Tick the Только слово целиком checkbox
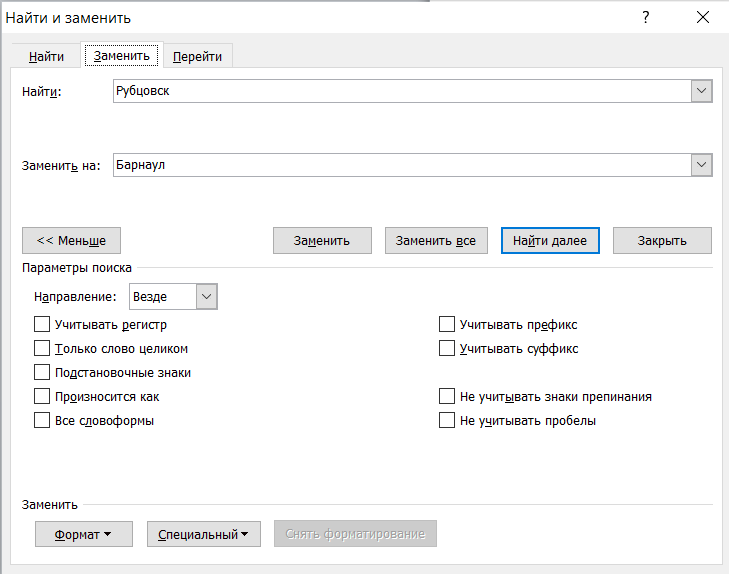 (42, 349)
